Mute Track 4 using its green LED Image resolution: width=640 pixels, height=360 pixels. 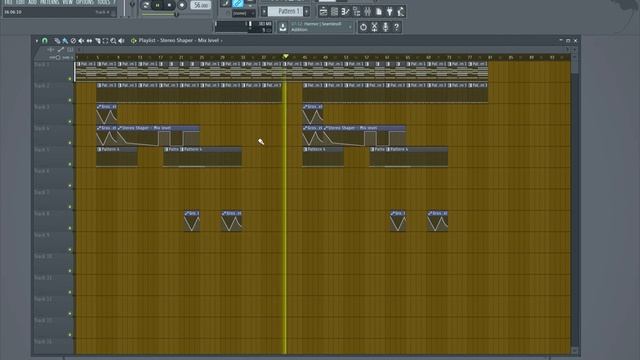click(70, 143)
